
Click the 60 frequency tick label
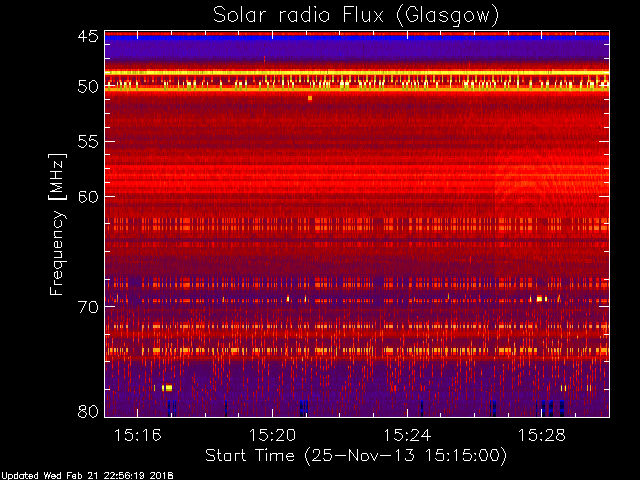coord(88,197)
